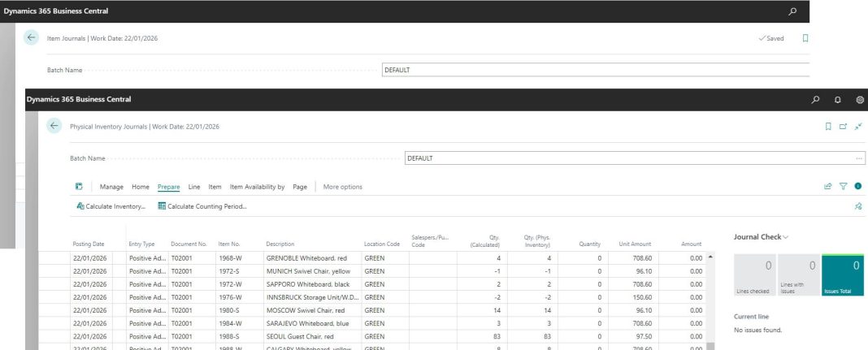
Task: Open search in Item Journals window header
Action: tap(792, 11)
